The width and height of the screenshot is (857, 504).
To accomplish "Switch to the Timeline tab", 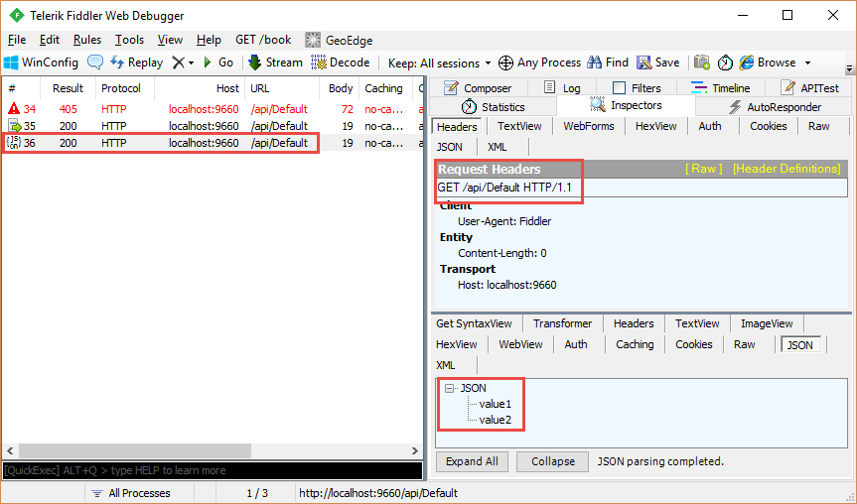I will 720,88.
